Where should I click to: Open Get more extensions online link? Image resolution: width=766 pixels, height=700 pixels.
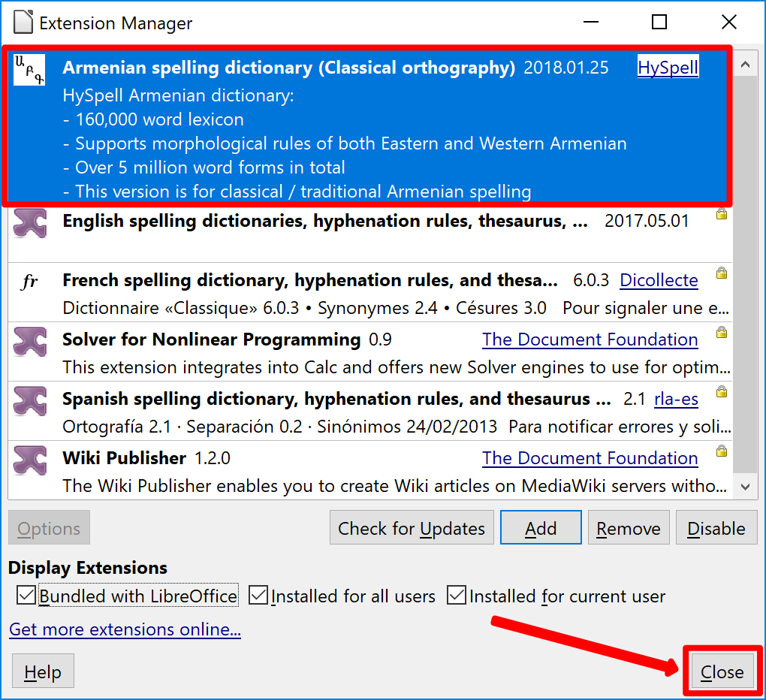click(x=125, y=629)
